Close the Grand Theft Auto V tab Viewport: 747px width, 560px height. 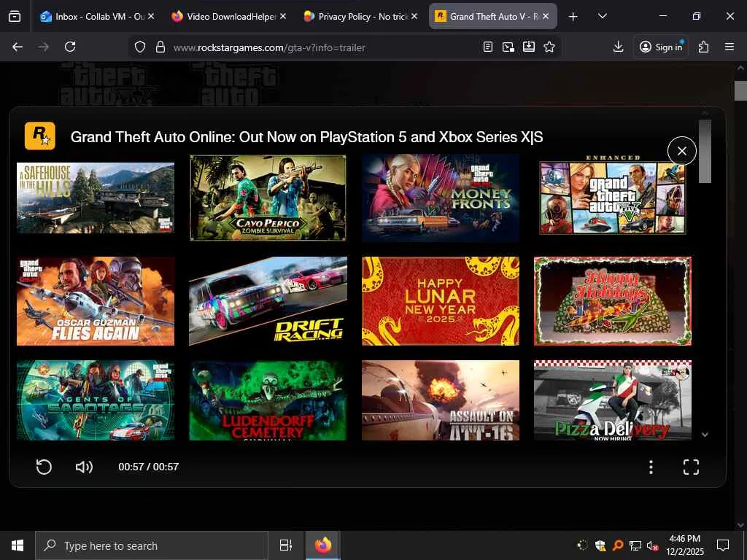[546, 16]
